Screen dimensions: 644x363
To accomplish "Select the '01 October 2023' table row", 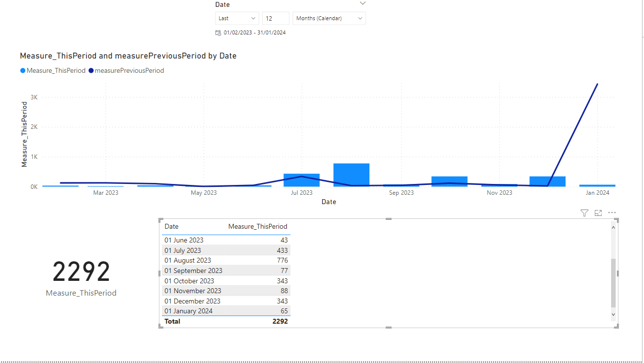I will coord(226,281).
